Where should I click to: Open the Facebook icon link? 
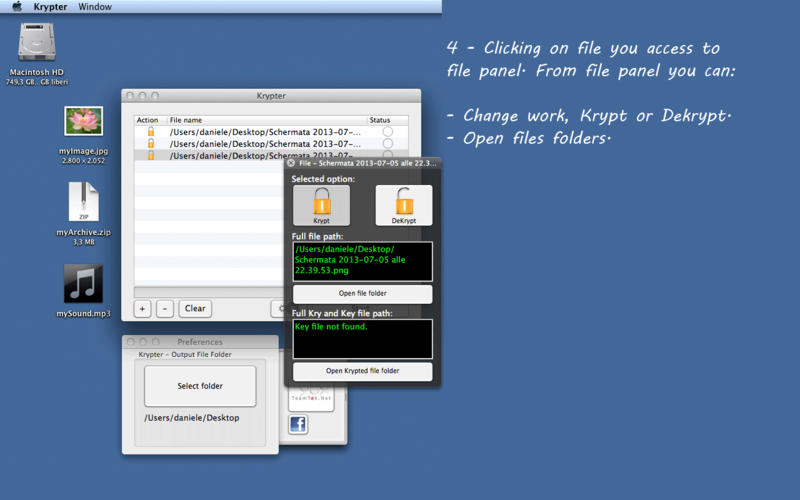tap(298, 424)
